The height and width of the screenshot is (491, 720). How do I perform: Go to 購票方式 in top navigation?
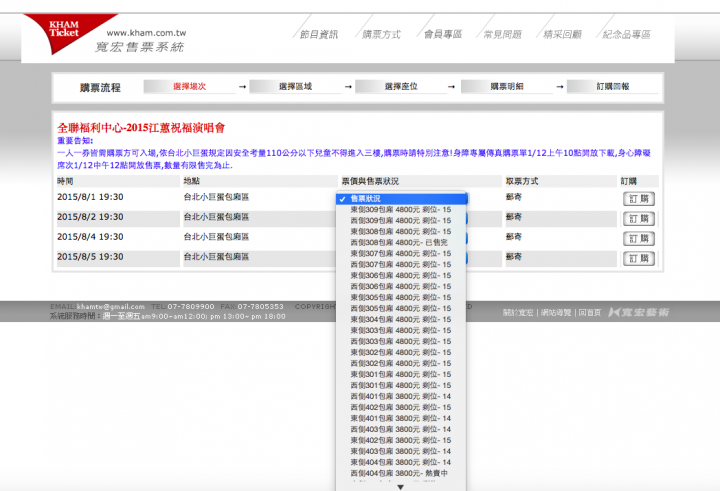tap(380, 34)
